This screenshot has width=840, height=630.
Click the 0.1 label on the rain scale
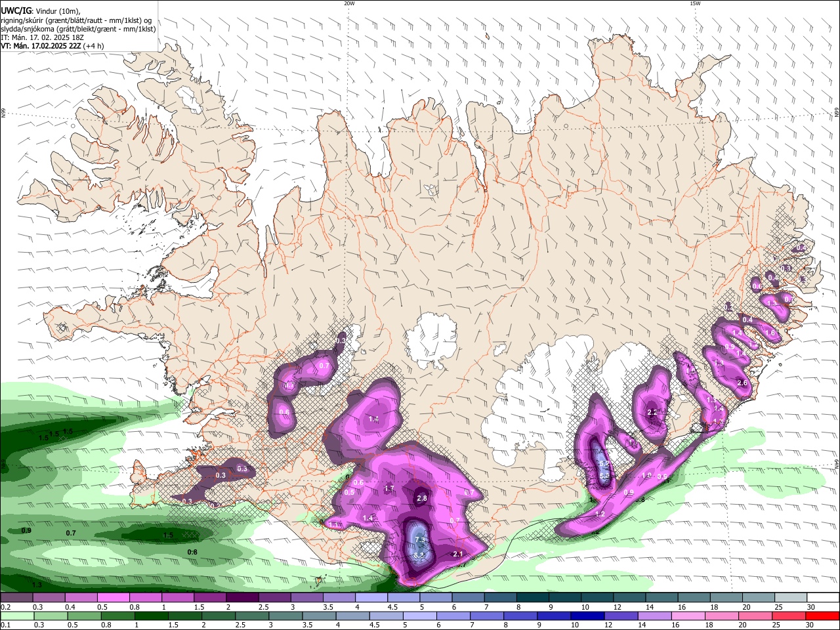tap(6, 625)
